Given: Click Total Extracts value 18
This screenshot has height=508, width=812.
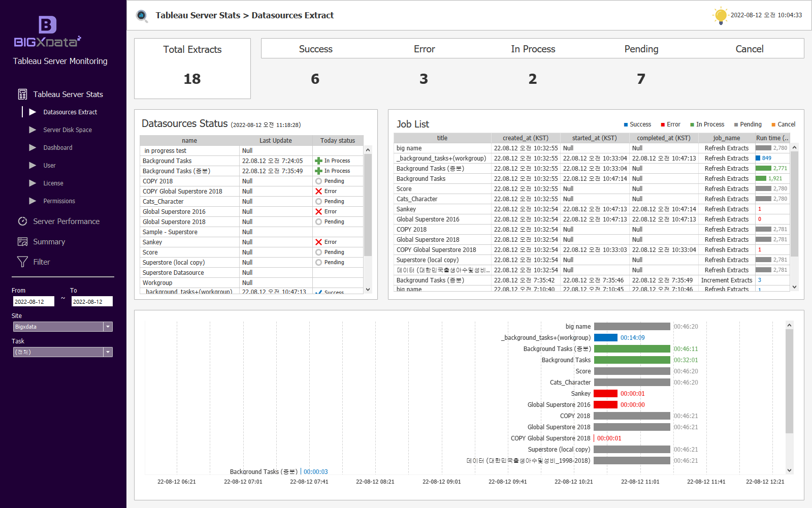Looking at the screenshot, I should (x=192, y=79).
